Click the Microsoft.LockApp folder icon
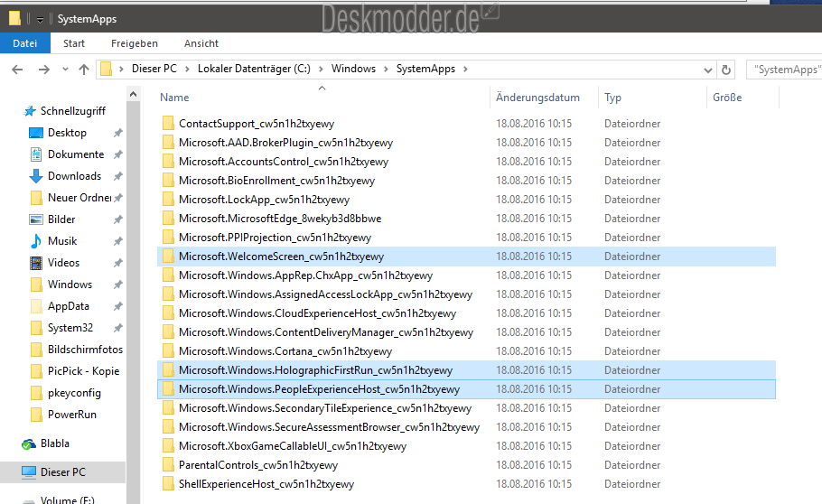Image resolution: width=822 pixels, height=504 pixels. [168, 200]
